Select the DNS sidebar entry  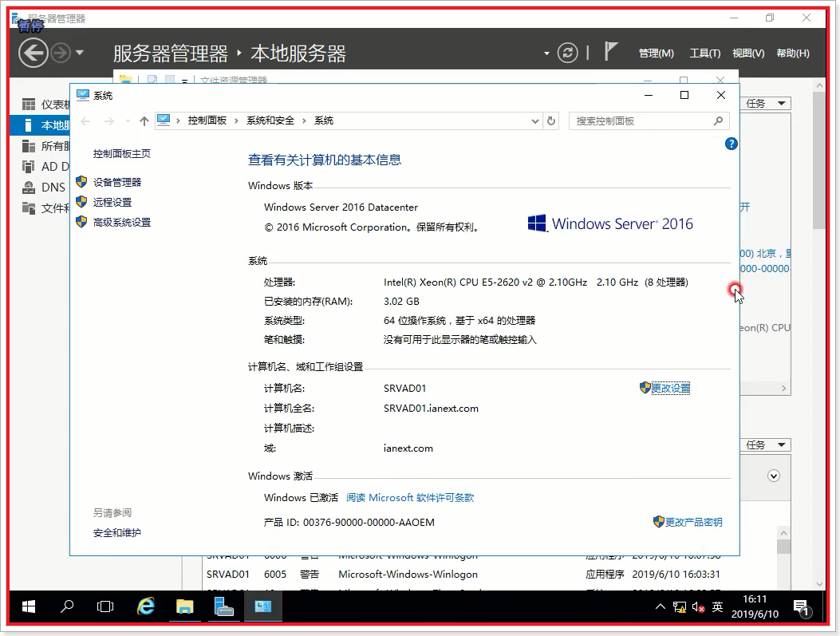click(45, 187)
